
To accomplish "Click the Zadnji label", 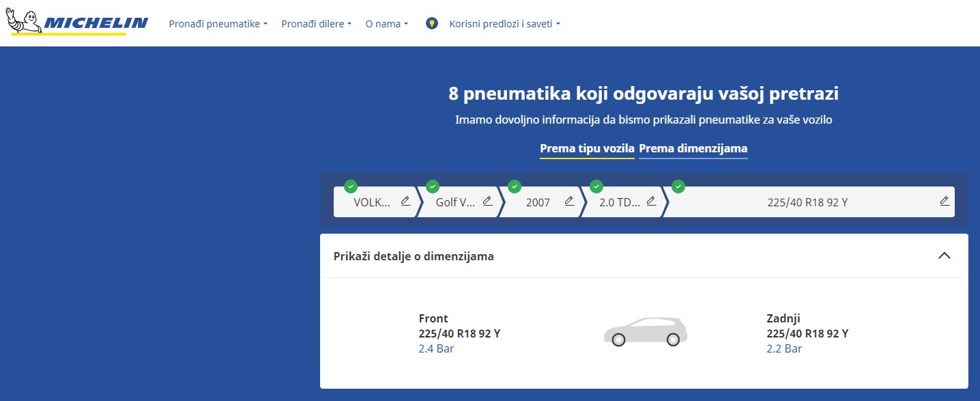I will pyautogui.click(x=783, y=318).
